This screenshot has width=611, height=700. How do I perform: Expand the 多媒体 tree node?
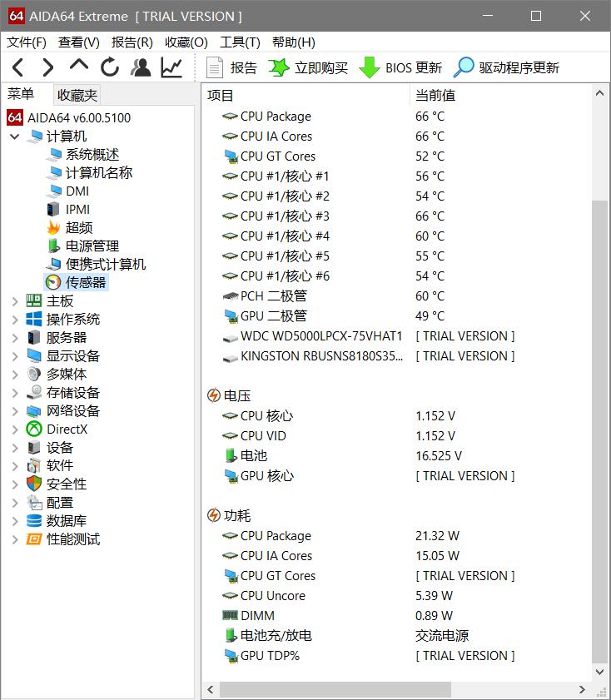(15, 375)
